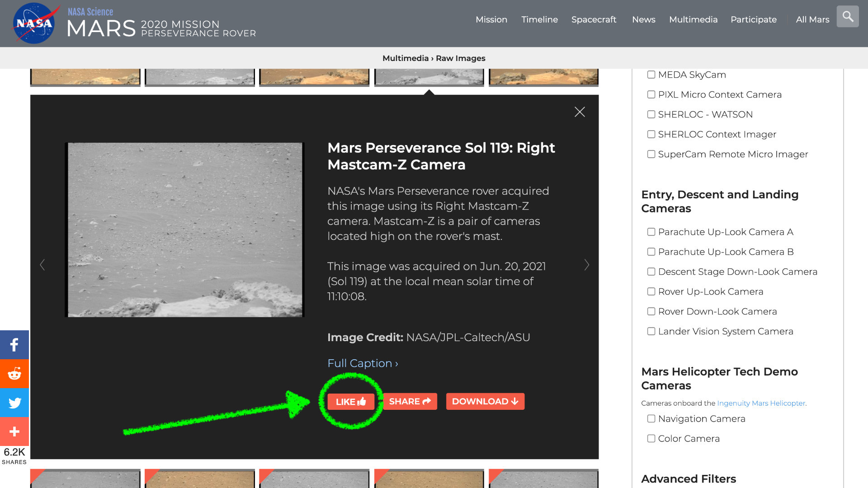Close the image detail panel

(x=580, y=112)
